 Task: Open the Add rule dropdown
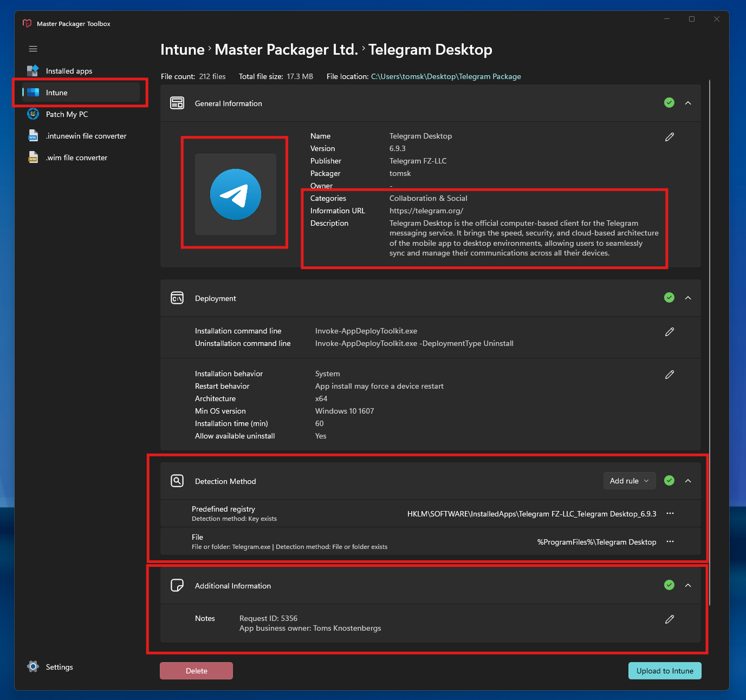pos(630,481)
